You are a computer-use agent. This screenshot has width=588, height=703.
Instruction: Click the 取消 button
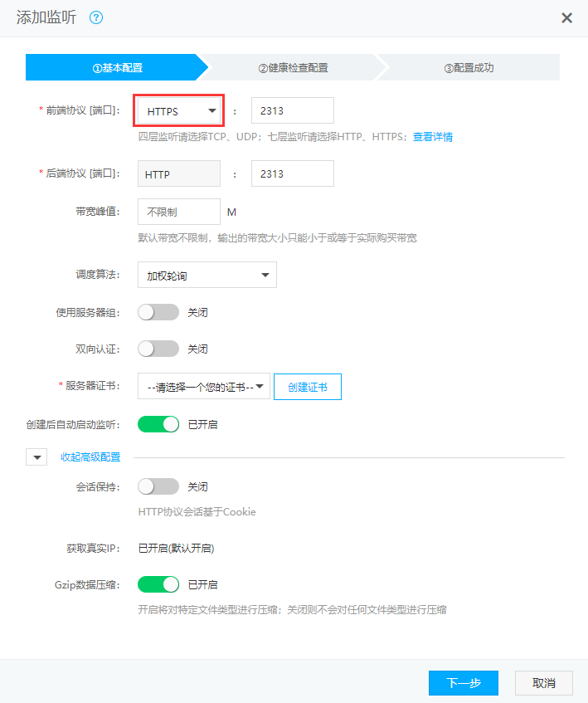coord(543,683)
